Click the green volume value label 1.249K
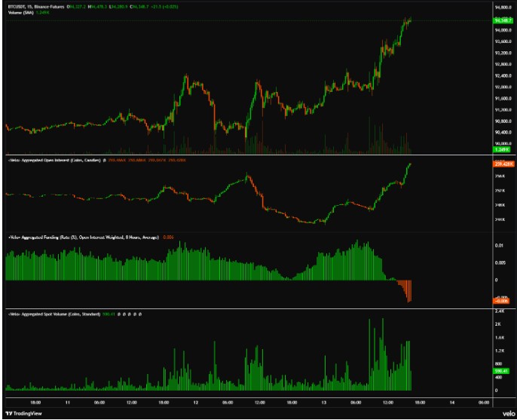 pyautogui.click(x=502, y=150)
